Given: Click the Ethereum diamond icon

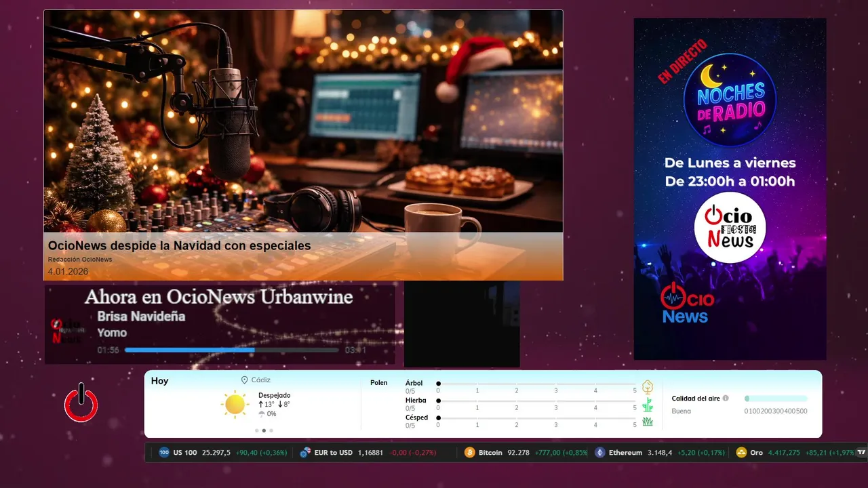Looking at the screenshot, I should coord(599,453).
